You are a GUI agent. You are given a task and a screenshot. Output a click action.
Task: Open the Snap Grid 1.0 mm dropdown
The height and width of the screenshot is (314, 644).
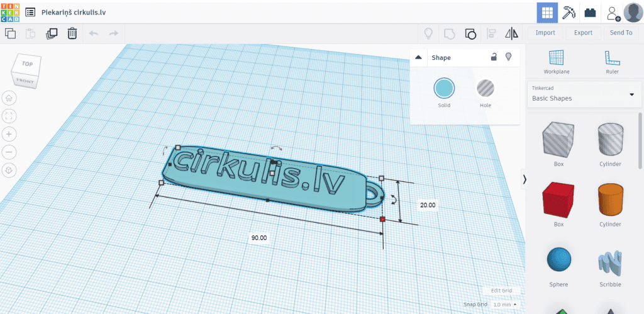(504, 305)
